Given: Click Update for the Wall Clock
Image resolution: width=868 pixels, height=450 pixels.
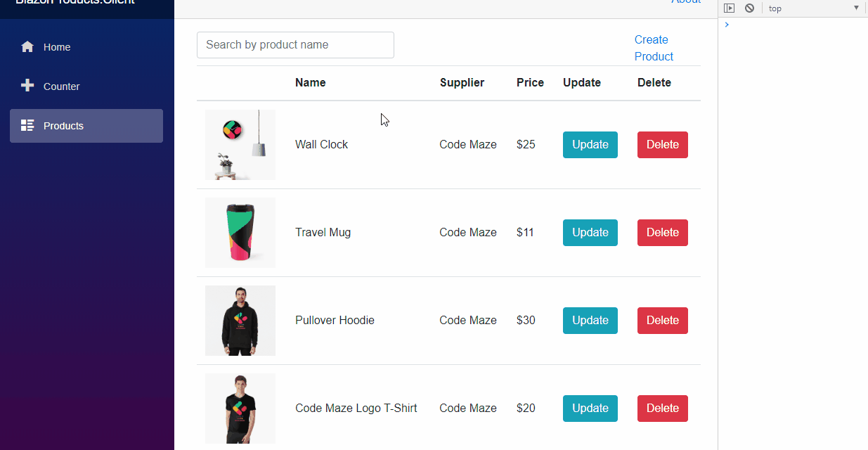Looking at the screenshot, I should (x=590, y=145).
